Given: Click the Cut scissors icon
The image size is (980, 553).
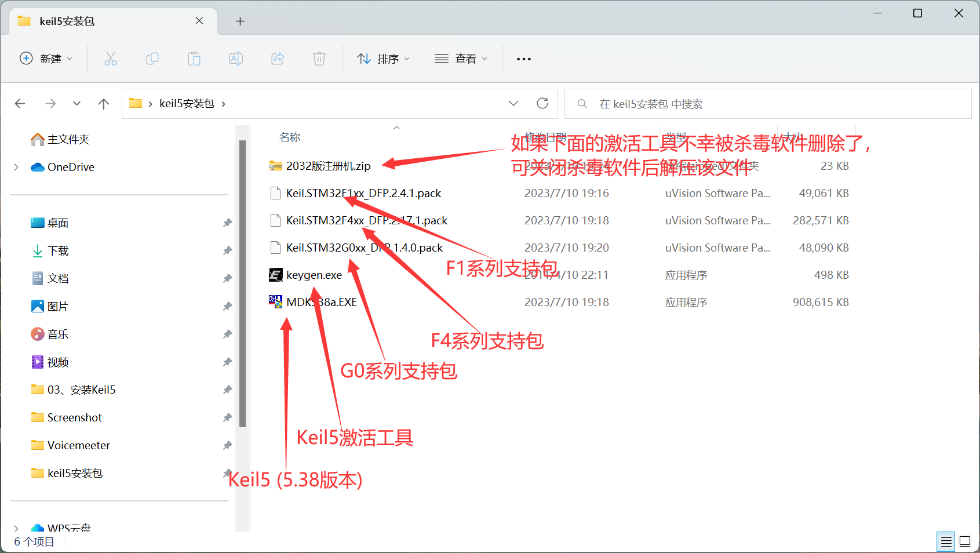Looking at the screenshot, I should click(110, 59).
